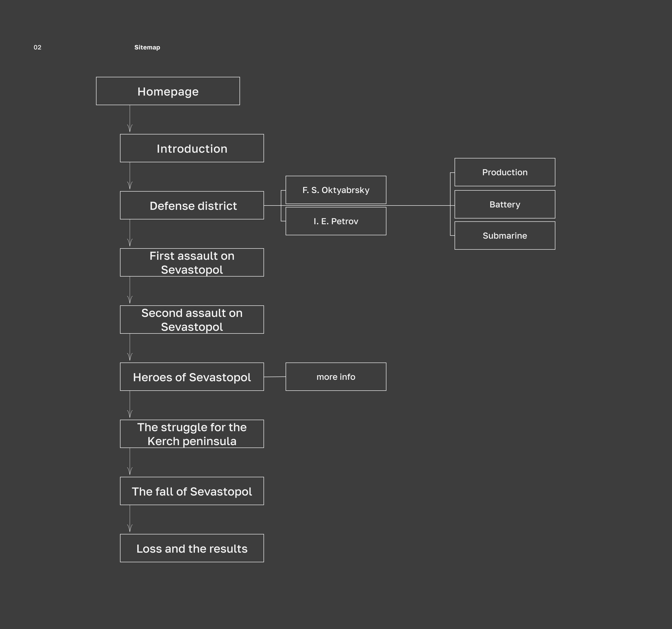
Task: Select Second assault on Sevastopol node
Action: pyautogui.click(x=192, y=320)
